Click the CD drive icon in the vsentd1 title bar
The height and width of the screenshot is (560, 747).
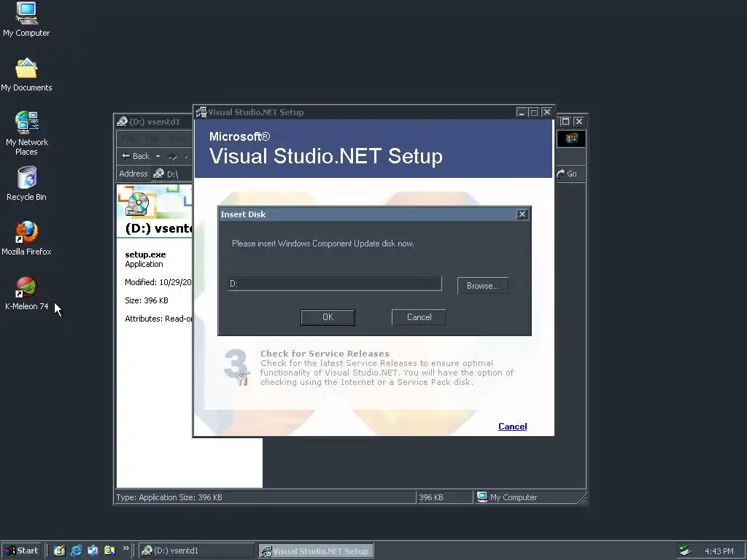(123, 122)
